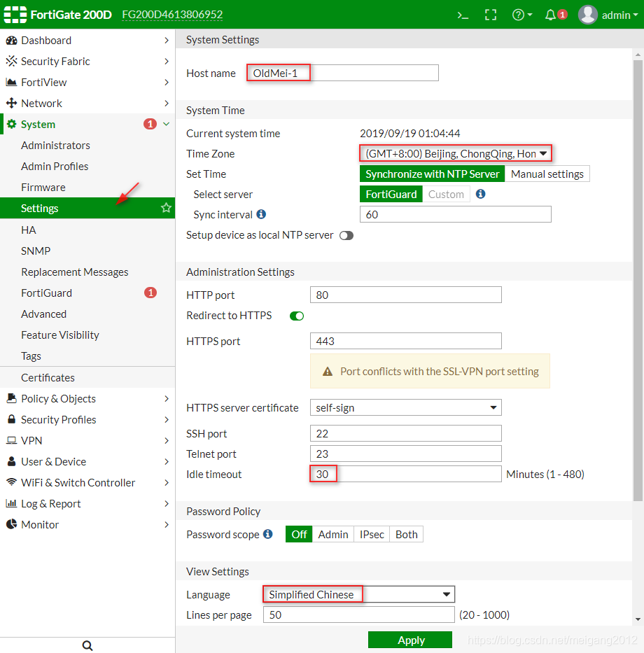Enable local NTP server toggle
644x653 pixels.
point(346,236)
